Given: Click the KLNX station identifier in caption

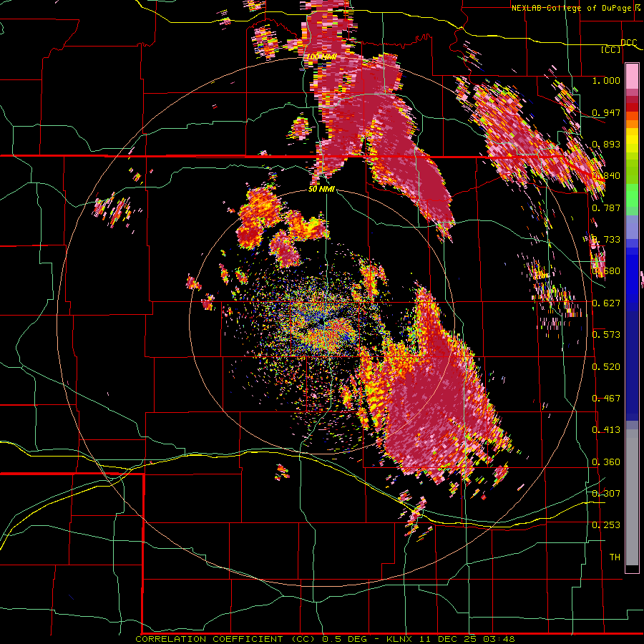Looking at the screenshot, I should pos(399,639).
